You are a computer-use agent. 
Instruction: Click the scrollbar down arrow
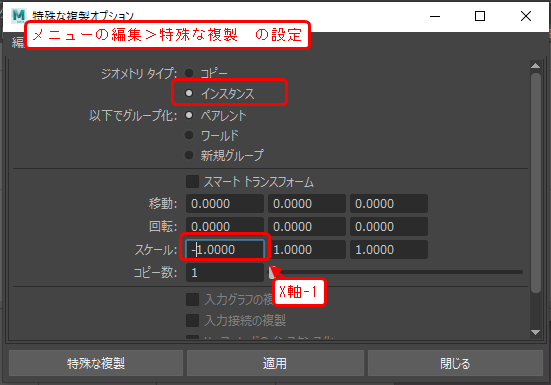[536, 332]
